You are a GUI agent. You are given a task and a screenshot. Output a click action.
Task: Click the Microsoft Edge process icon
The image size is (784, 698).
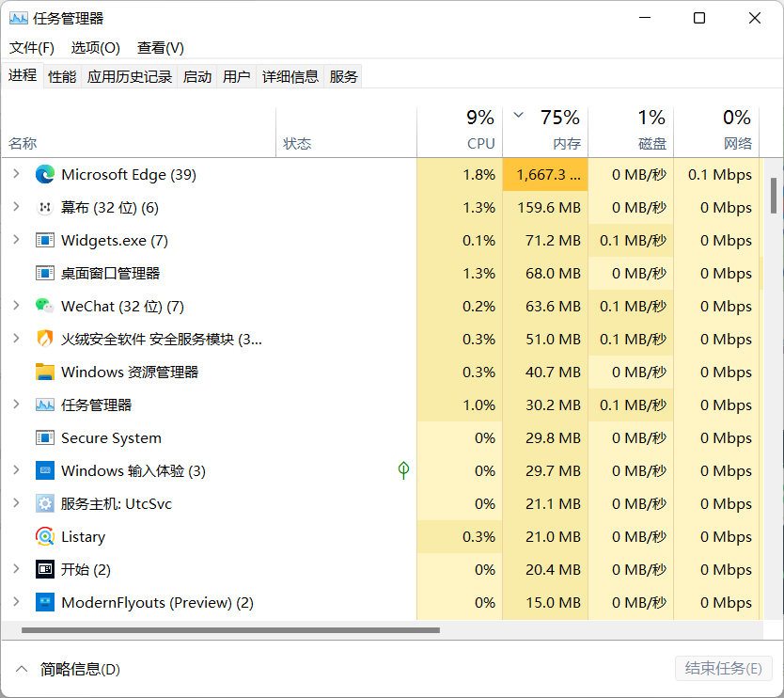[45, 174]
